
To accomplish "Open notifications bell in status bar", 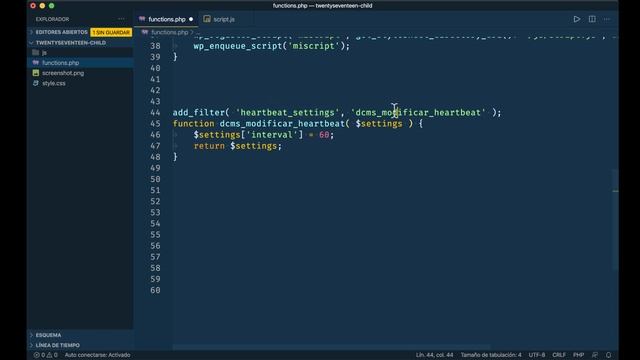I will pyautogui.click(x=609, y=355).
